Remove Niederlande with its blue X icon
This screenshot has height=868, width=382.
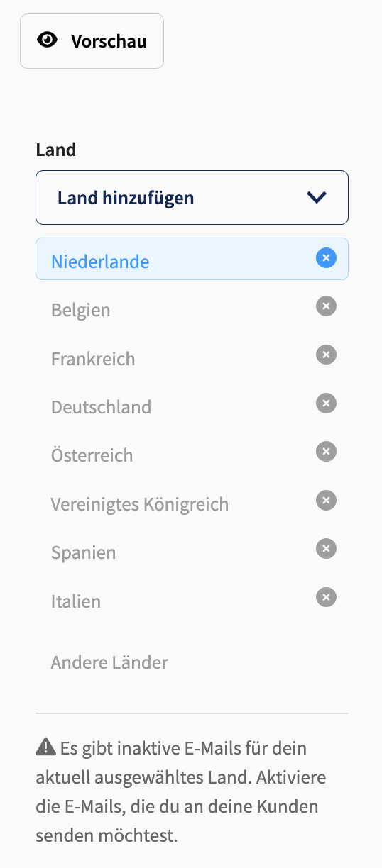point(326,258)
